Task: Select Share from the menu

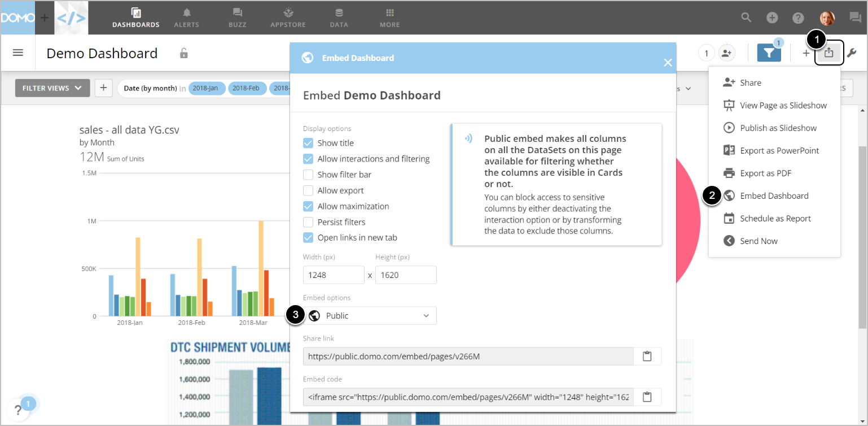Action: tap(774, 82)
